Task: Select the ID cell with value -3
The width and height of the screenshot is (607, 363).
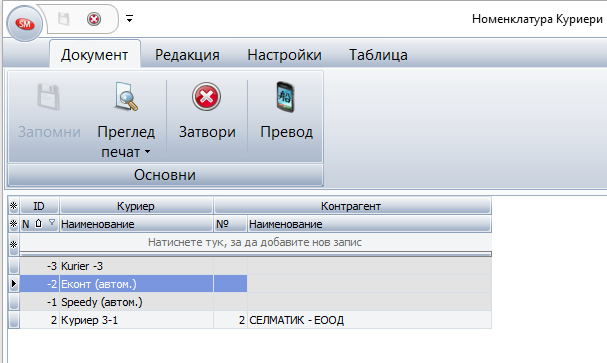Action: 39,266
